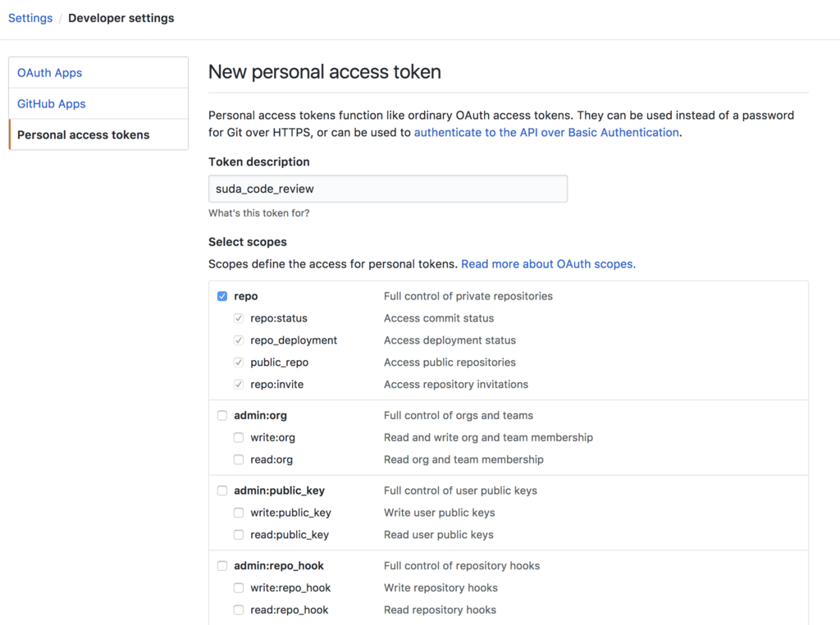Enable the read:repo_hook checkbox
Image resolution: width=840 pixels, height=625 pixels.
coord(239,610)
